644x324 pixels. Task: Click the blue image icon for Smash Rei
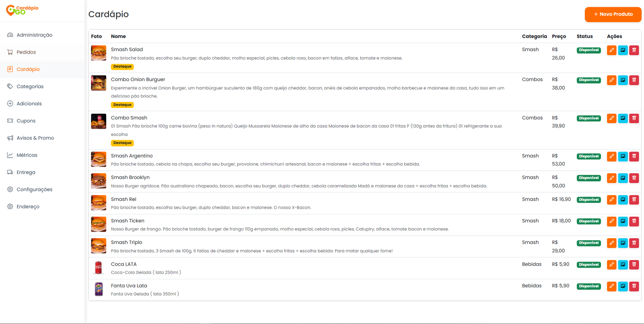(623, 199)
